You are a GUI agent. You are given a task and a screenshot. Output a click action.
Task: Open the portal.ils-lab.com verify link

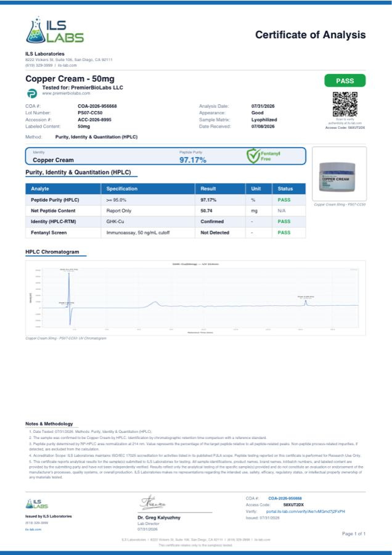tap(305, 511)
